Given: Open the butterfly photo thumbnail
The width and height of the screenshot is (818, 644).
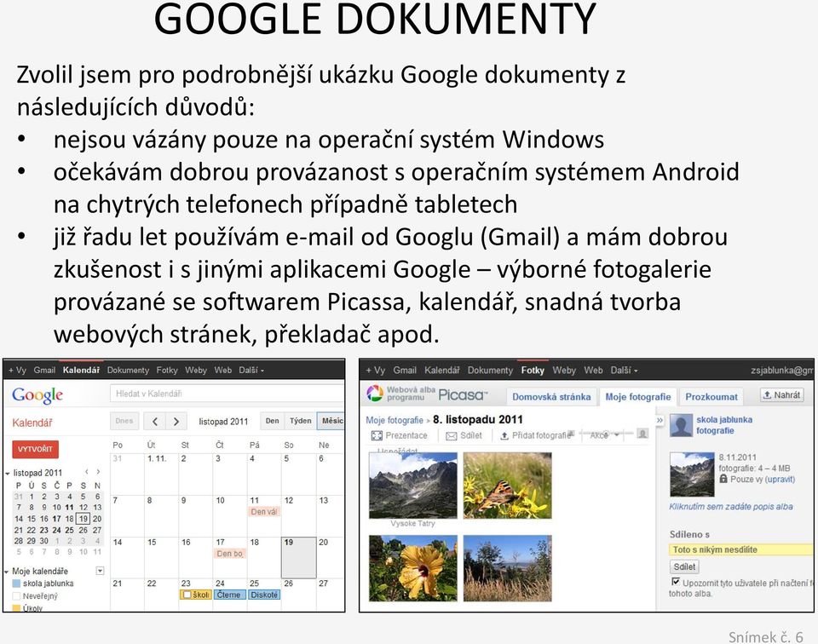Looking at the screenshot, I should click(x=507, y=485).
